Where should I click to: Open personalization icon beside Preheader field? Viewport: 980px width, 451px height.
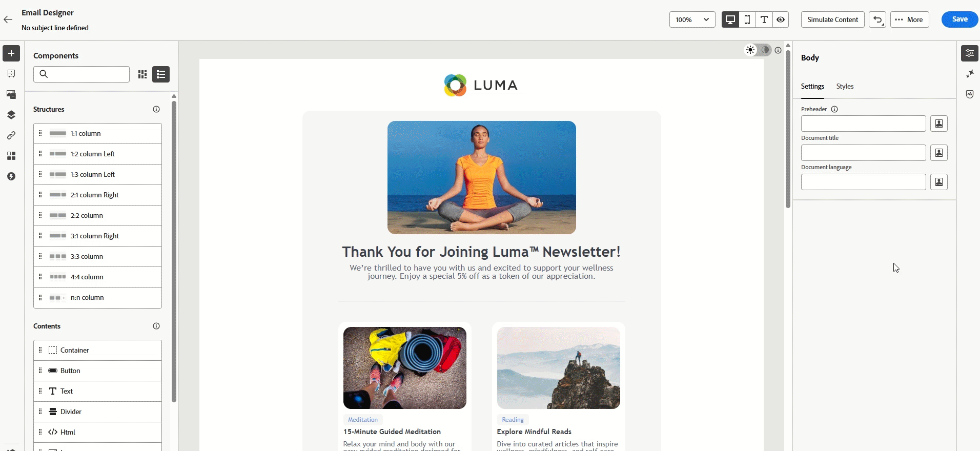939,124
